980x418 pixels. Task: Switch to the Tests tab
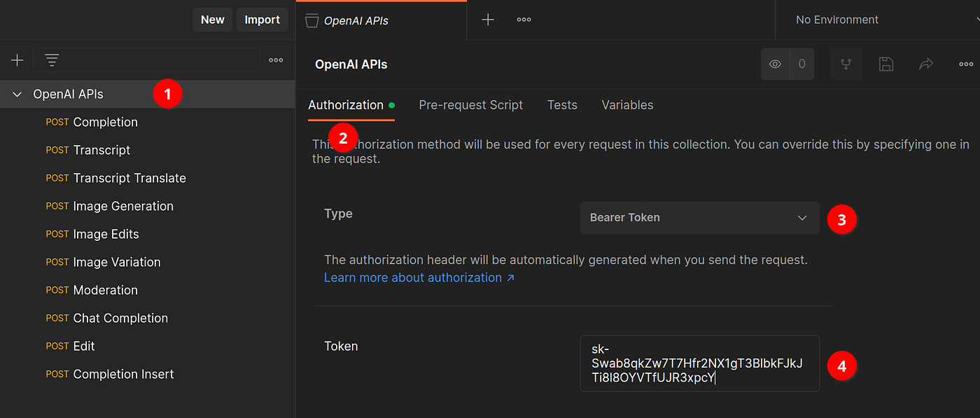tap(562, 105)
